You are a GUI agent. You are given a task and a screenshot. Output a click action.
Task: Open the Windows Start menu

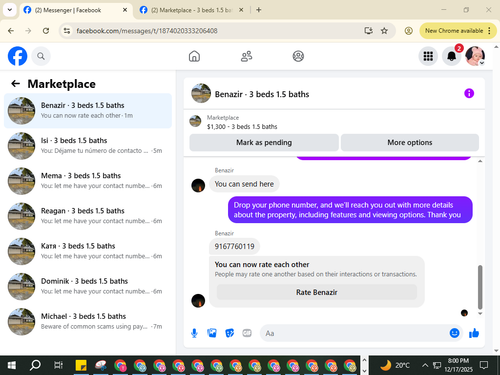coord(12,365)
